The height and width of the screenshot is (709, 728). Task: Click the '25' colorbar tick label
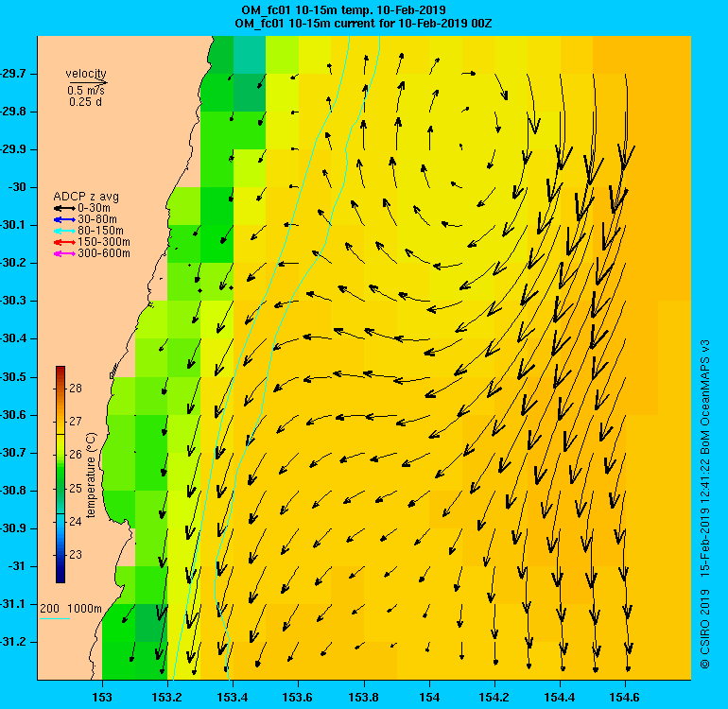[76, 488]
